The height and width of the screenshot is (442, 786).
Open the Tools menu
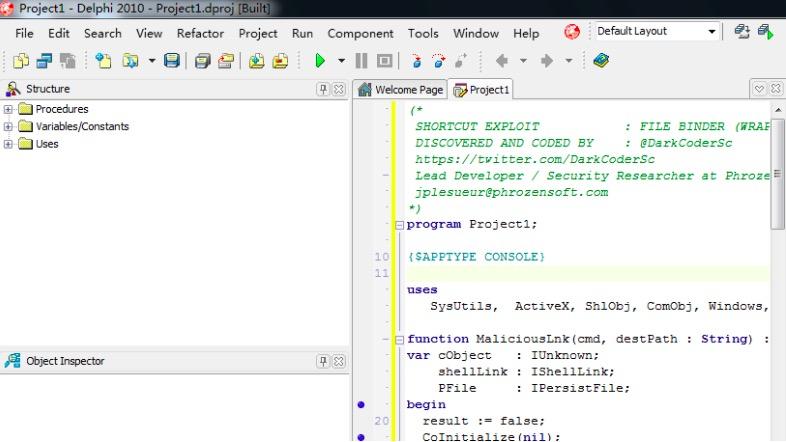coord(423,33)
